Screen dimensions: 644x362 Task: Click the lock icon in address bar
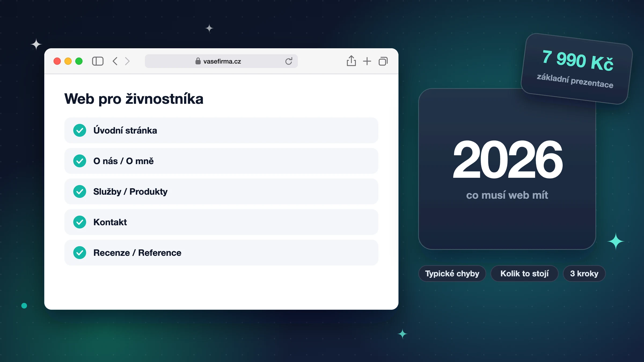[198, 61]
